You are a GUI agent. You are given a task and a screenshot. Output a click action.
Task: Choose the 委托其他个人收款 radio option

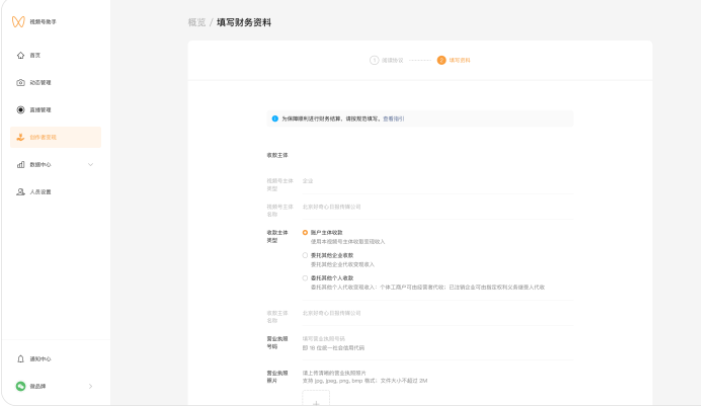point(305,278)
